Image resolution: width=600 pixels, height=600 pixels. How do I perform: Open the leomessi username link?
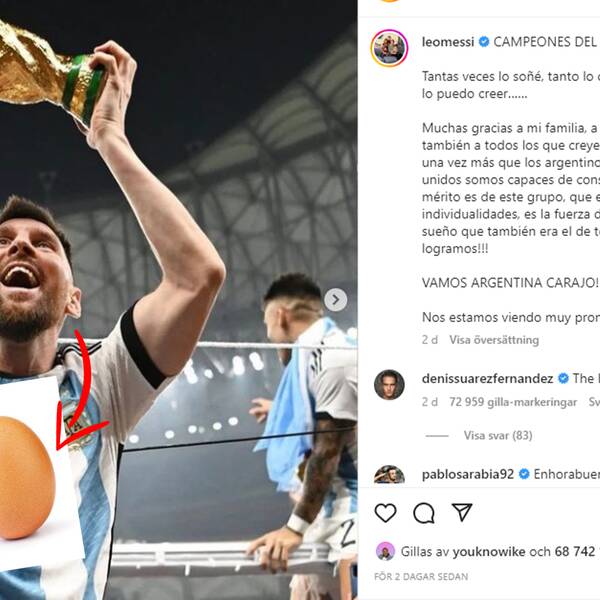pos(448,41)
